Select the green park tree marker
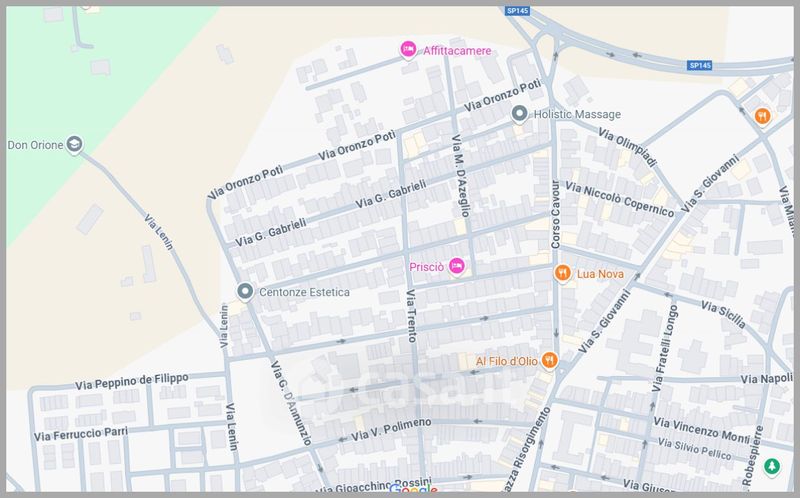This screenshot has width=800, height=498. tap(770, 466)
